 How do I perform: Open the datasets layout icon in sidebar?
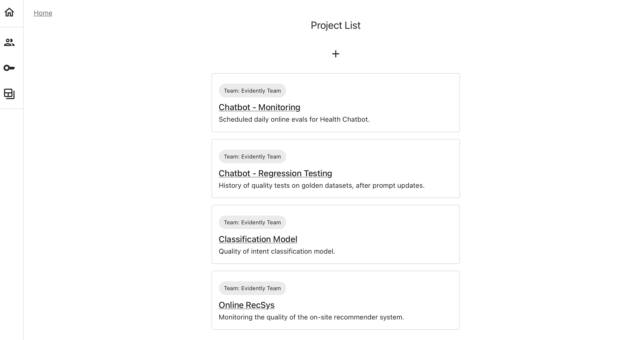(9, 94)
